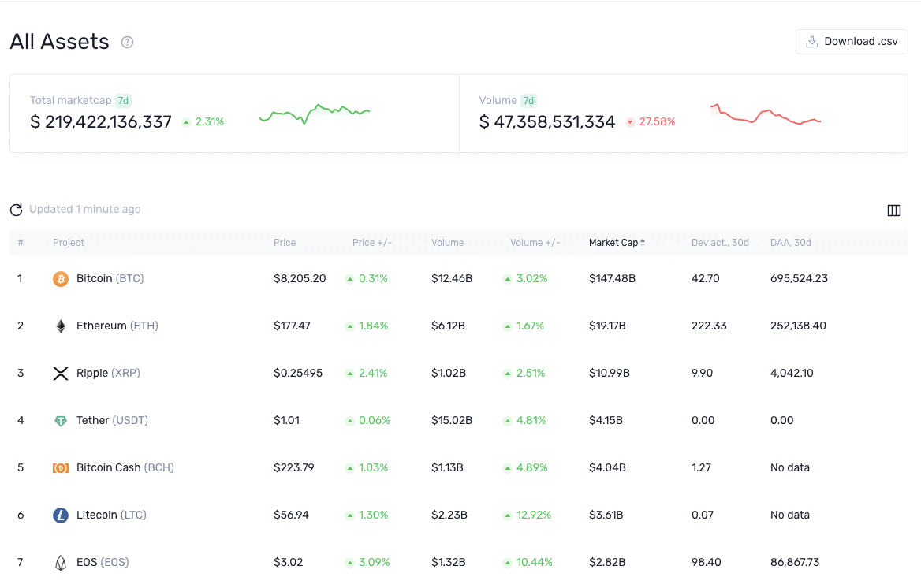
Task: Sort the table by Price column
Action: pos(285,243)
